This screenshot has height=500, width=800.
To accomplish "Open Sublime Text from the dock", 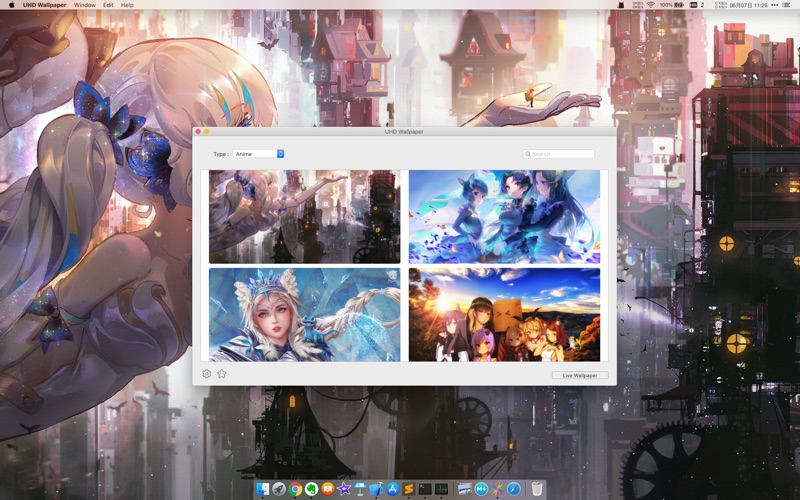I will (409, 489).
